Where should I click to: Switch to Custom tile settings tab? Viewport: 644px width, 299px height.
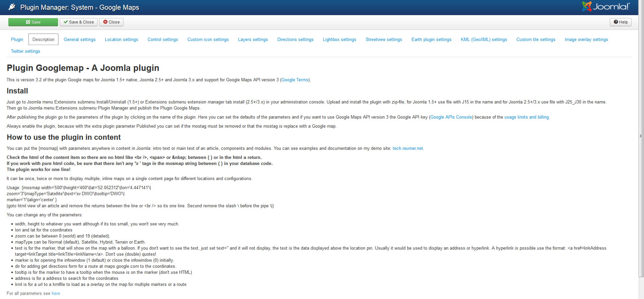536,39
